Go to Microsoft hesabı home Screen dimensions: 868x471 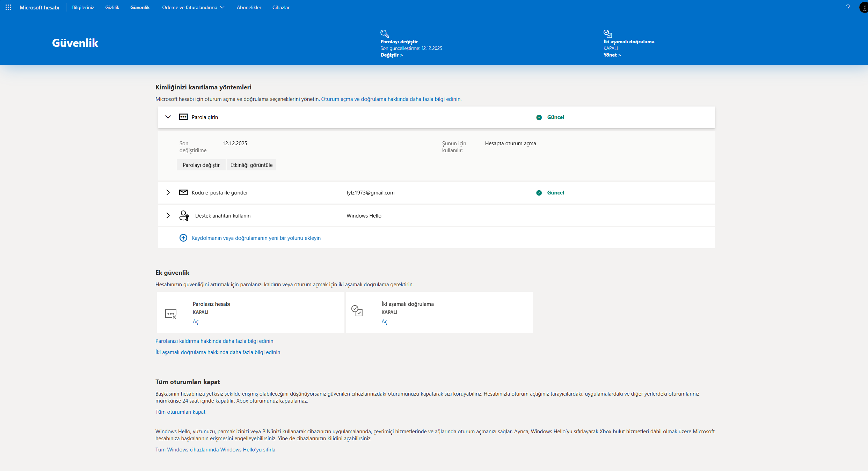(39, 7)
